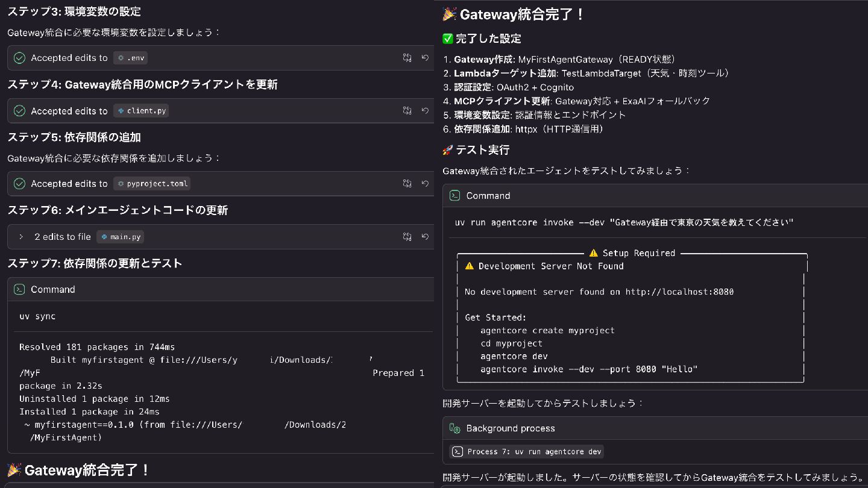
Task: Click the terminal icon on the uv sync Command block
Action: pyautogui.click(x=19, y=289)
